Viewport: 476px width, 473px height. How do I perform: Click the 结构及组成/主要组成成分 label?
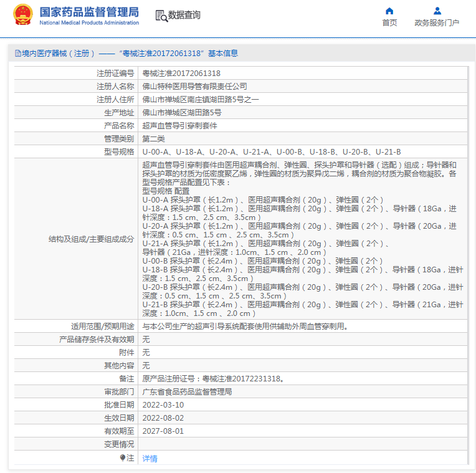point(92,239)
